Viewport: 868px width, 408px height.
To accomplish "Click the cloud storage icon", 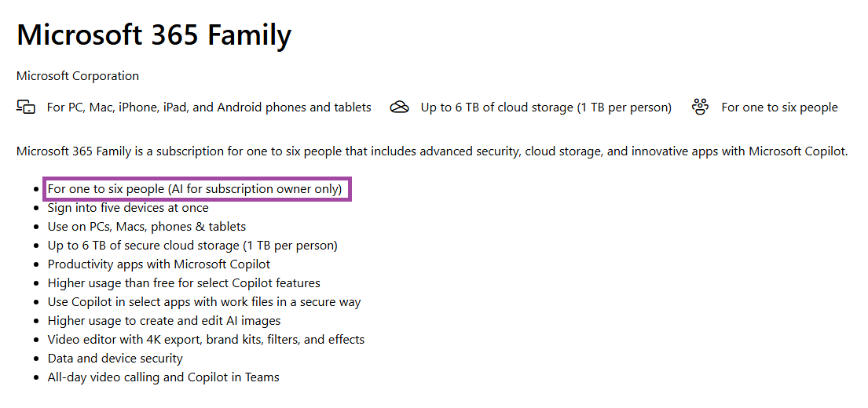I will tap(400, 107).
